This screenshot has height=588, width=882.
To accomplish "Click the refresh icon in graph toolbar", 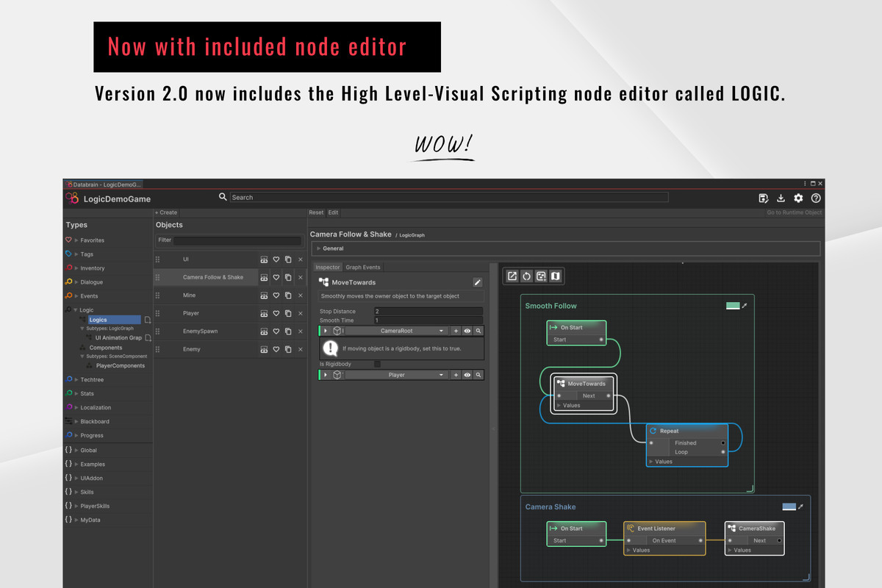I will (x=527, y=276).
